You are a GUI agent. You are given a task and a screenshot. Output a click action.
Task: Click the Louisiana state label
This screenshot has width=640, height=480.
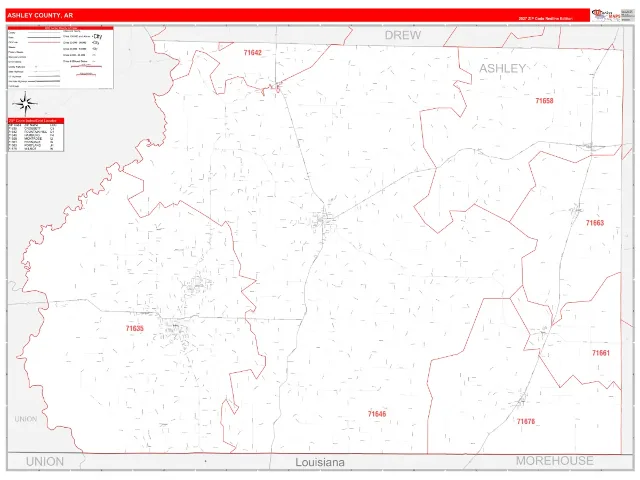click(320, 462)
